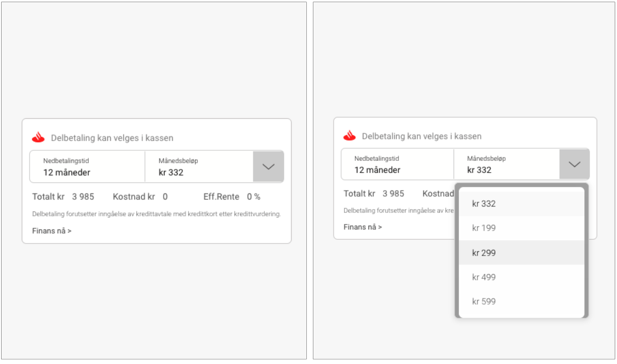Viewport: 617px width, 364px height.
Task: Choose kr 599 monthly amount option
Action: (x=522, y=301)
